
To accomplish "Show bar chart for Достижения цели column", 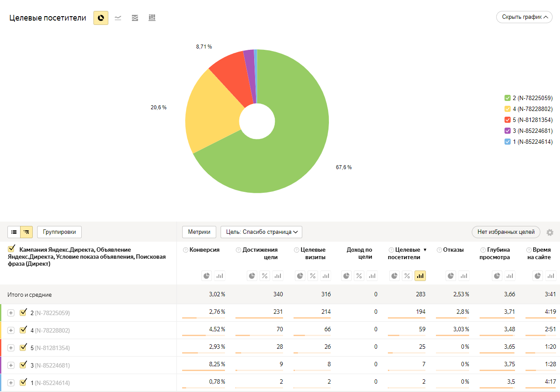I will pos(277,276).
